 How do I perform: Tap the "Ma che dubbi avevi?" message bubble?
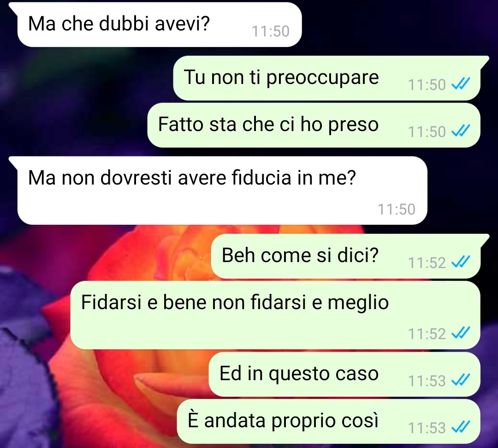159,25
